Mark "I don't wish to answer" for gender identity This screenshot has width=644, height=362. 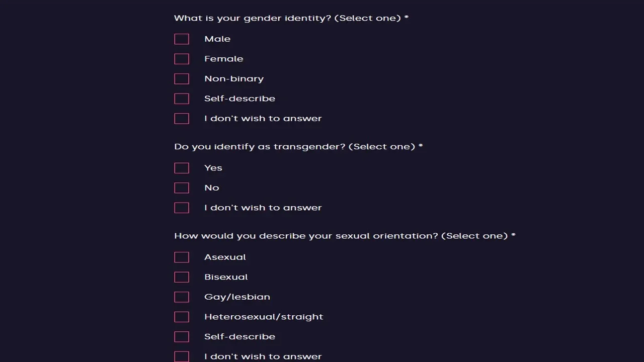coord(182,119)
